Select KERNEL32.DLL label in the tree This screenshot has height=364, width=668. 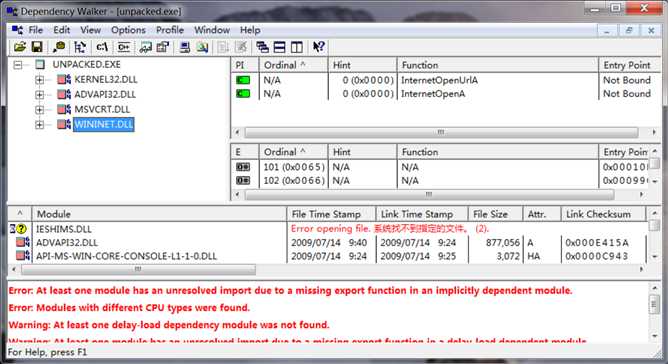click(106, 80)
